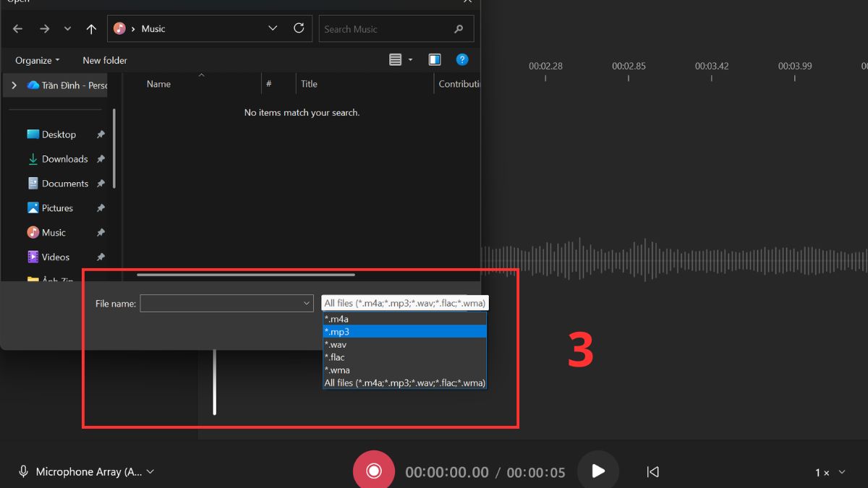Select *.wma file type
Image resolution: width=868 pixels, height=488 pixels.
pos(404,370)
